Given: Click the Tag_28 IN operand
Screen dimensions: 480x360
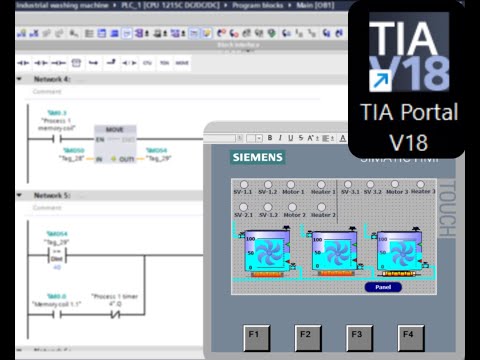Looking at the screenshot, I should coord(71,158).
